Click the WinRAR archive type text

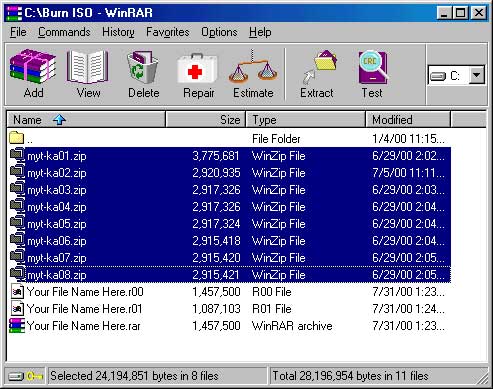292,326
